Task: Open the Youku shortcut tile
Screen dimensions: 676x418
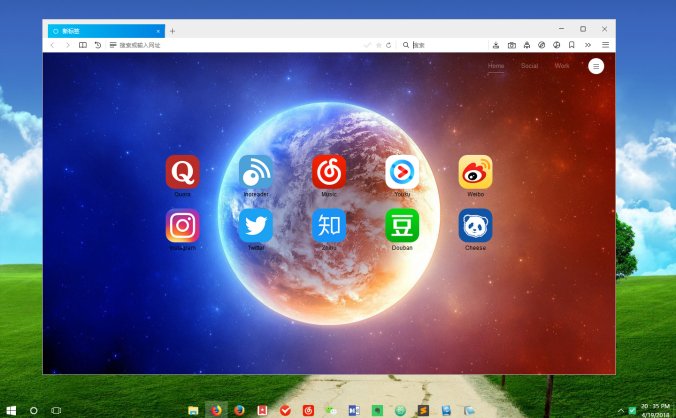Action: [402, 172]
